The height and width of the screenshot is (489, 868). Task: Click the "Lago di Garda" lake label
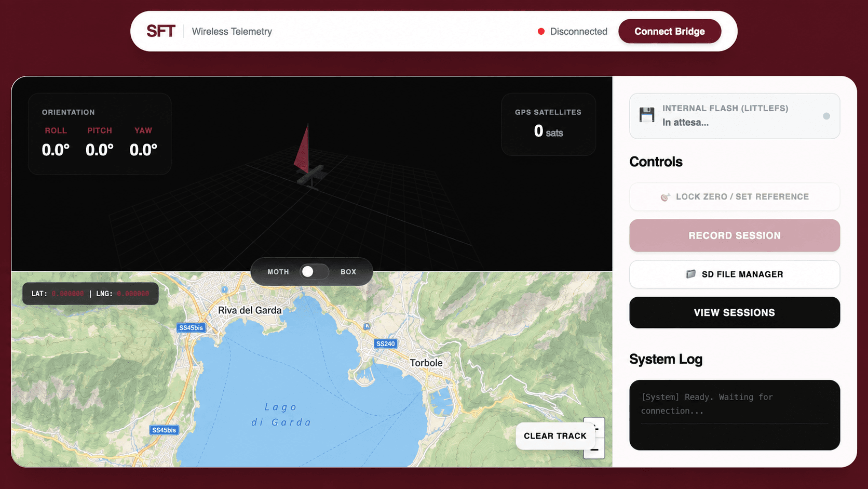coord(281,415)
